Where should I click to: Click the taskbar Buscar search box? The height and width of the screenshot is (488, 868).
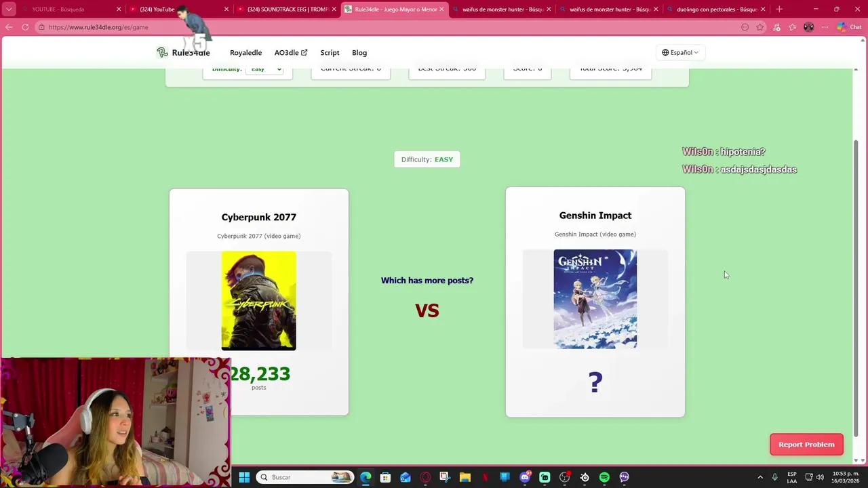click(304, 477)
